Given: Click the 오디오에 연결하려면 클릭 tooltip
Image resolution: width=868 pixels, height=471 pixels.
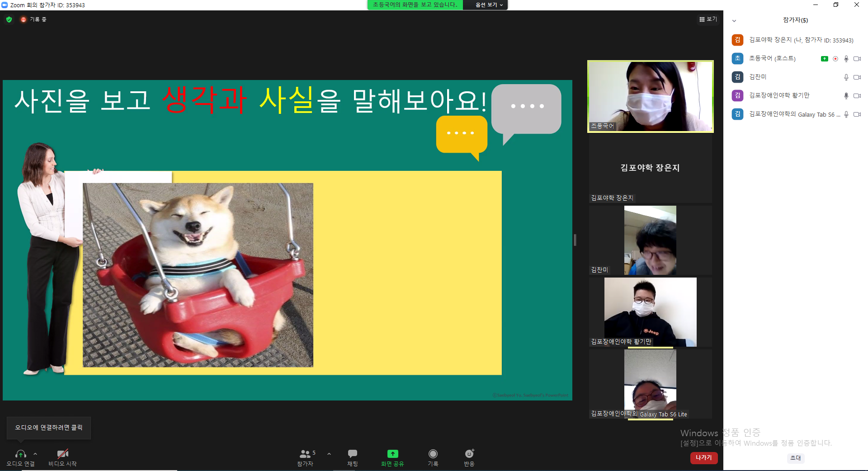Looking at the screenshot, I should point(49,427).
